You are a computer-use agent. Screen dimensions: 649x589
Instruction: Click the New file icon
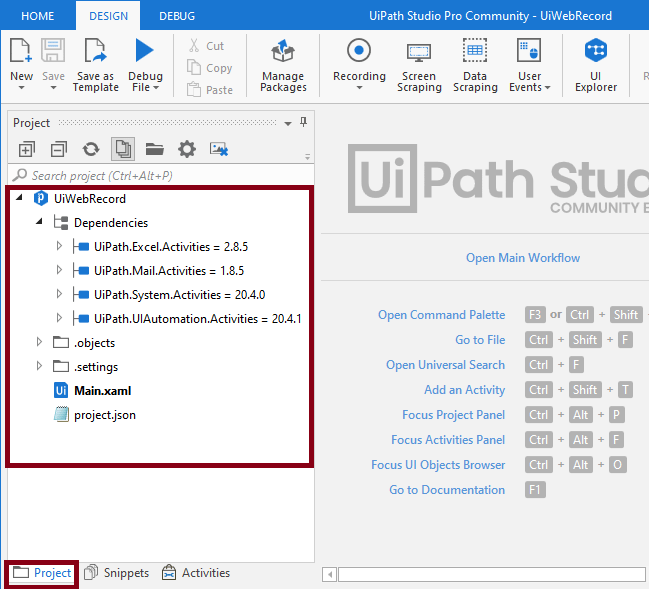pos(20,50)
